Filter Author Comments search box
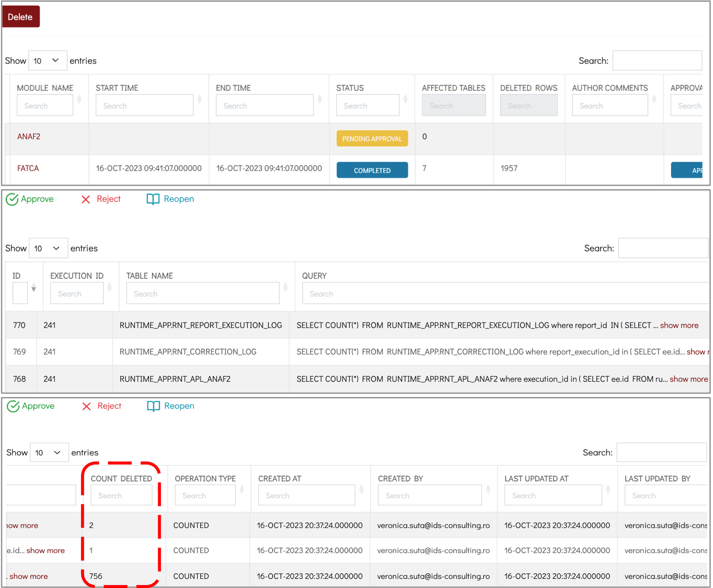Image resolution: width=713 pixels, height=588 pixels. pos(610,105)
